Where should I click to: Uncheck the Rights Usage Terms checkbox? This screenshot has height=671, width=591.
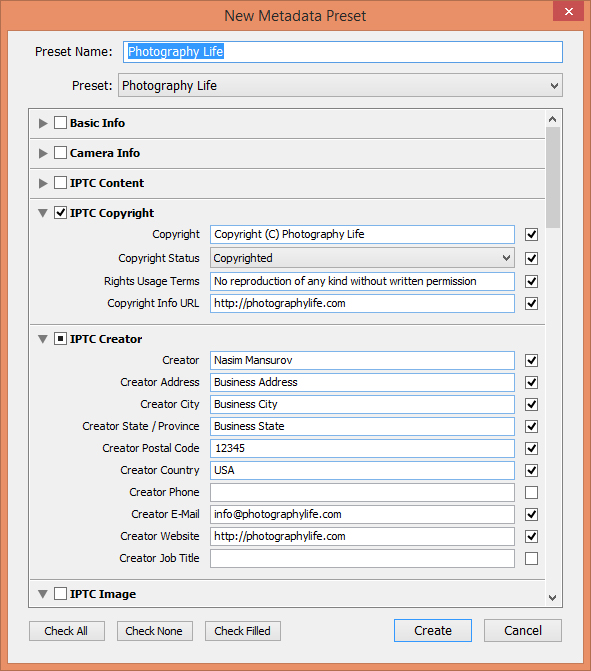pos(532,282)
